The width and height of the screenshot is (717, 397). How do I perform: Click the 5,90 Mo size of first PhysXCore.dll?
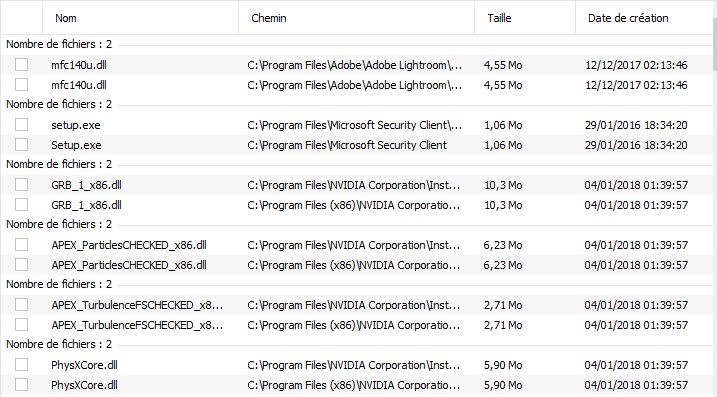[x=503, y=365]
